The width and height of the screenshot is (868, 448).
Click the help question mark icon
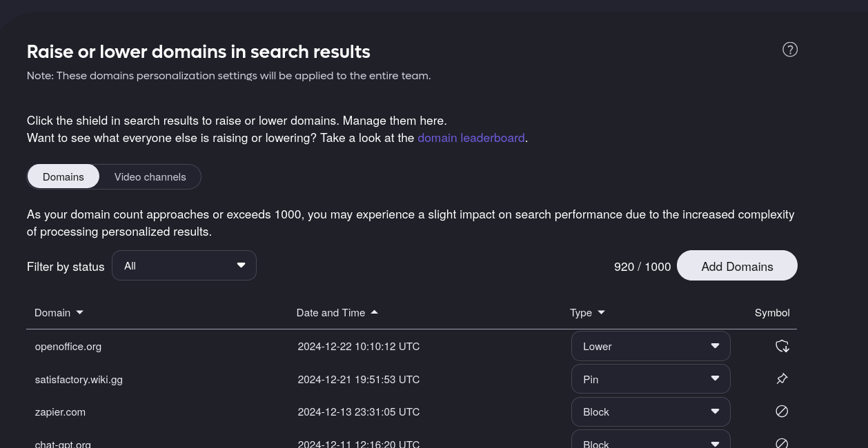790,50
